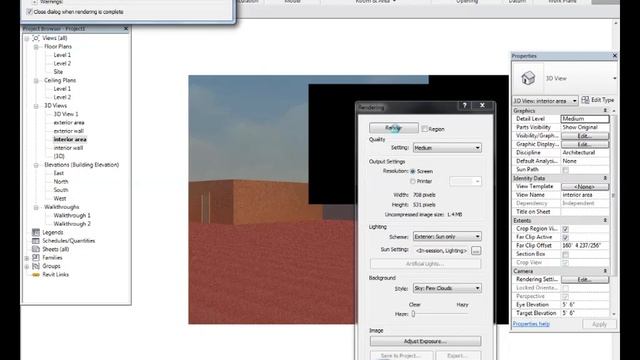Select exterior wall view

pos(69,131)
